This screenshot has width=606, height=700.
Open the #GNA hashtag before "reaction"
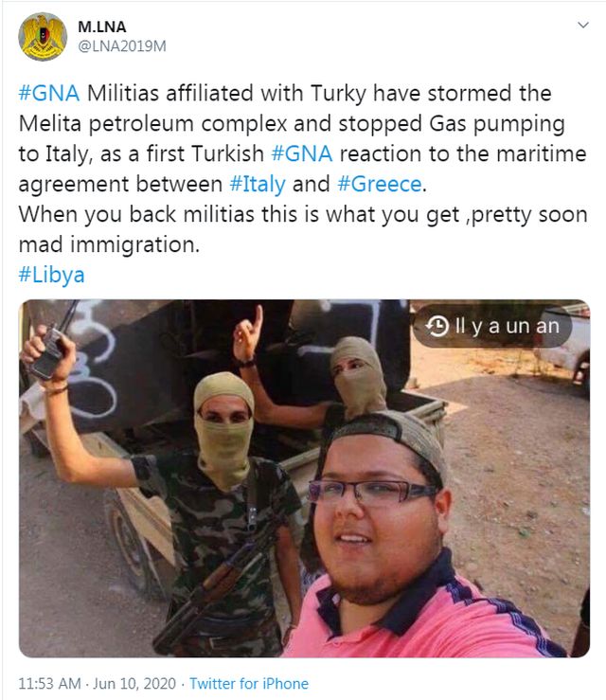click(x=302, y=154)
